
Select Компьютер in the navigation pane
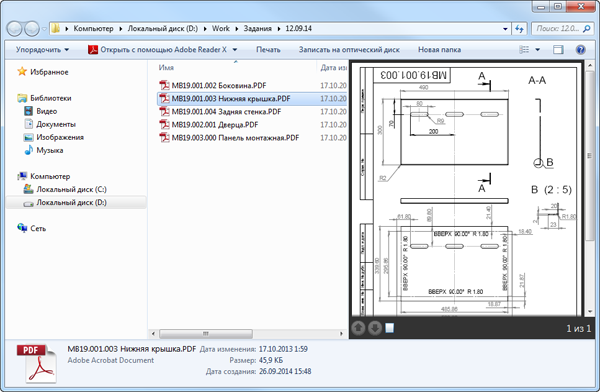pyautogui.click(x=50, y=176)
